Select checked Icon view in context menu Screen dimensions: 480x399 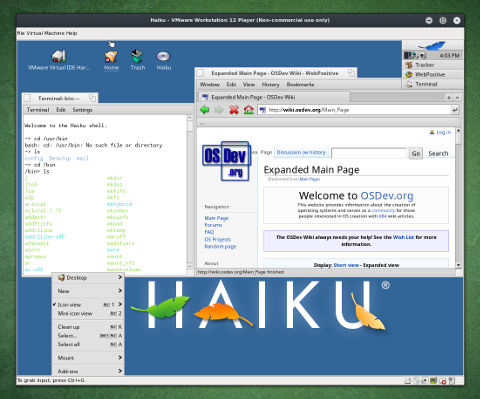click(87, 305)
